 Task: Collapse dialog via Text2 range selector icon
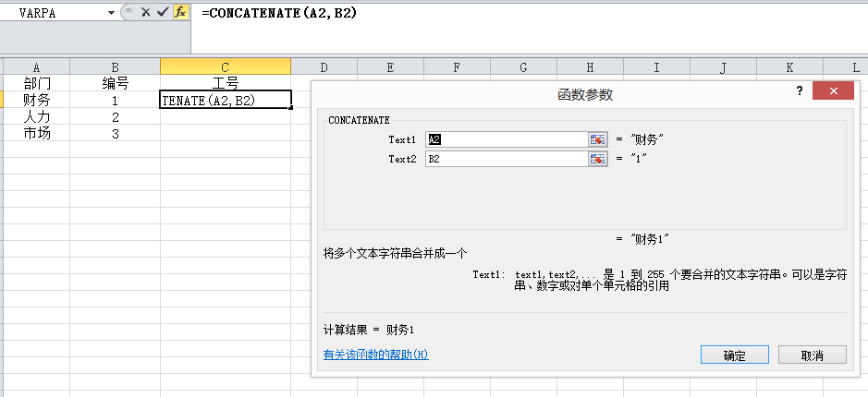[x=597, y=159]
